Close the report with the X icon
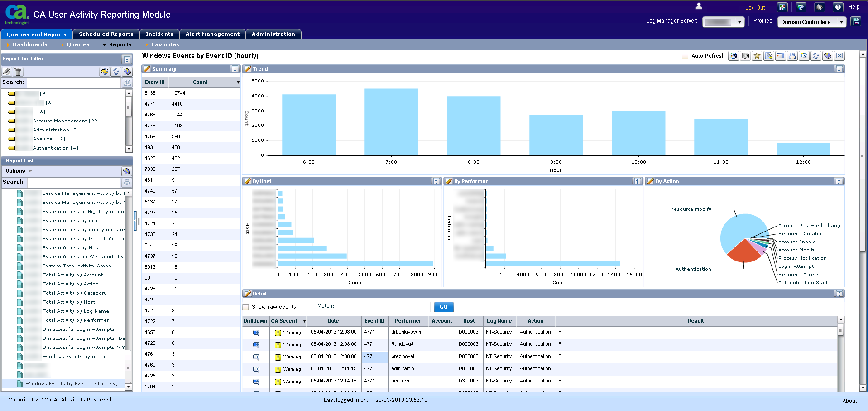 839,56
